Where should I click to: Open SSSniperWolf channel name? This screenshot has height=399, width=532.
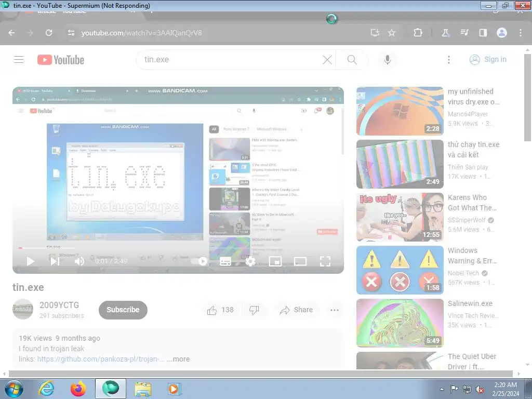[467, 220]
